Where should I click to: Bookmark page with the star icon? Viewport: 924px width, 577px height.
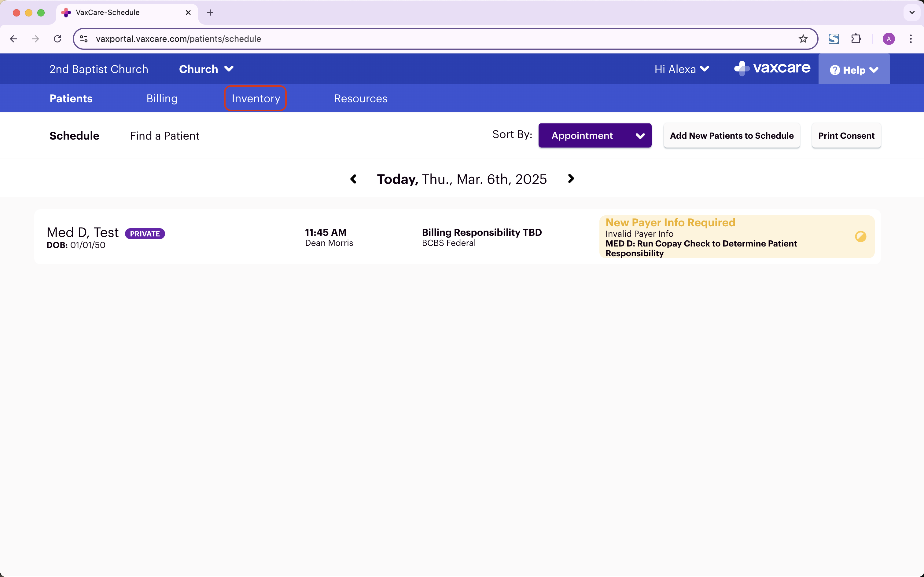pyautogui.click(x=803, y=39)
